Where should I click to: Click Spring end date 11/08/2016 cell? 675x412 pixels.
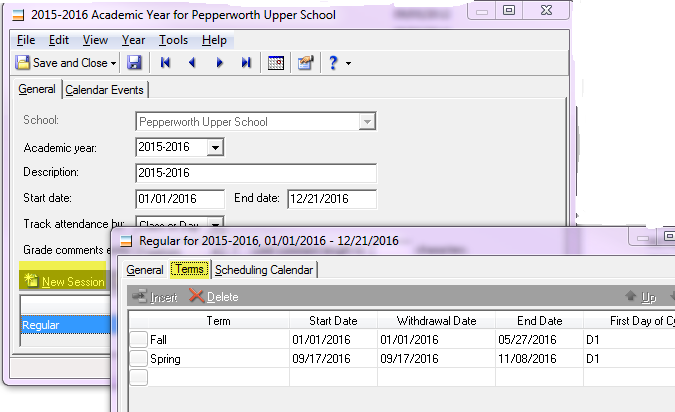[539, 359]
